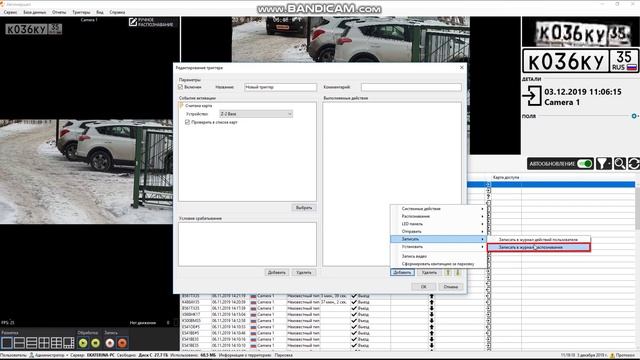The height and width of the screenshot is (360, 640).
Task: Select the filmstrip-style layout icon
Action: coord(69,343)
